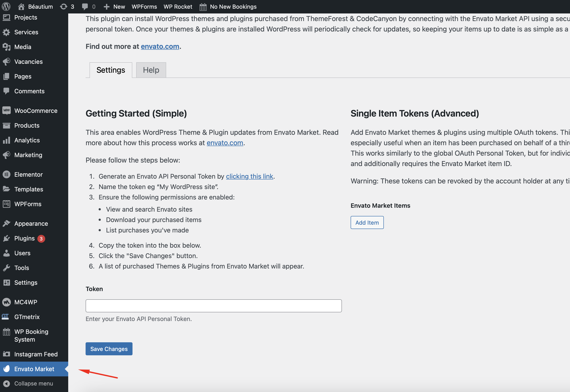Open the Vacancies sidebar menu
The image size is (570, 392).
coord(34,62)
